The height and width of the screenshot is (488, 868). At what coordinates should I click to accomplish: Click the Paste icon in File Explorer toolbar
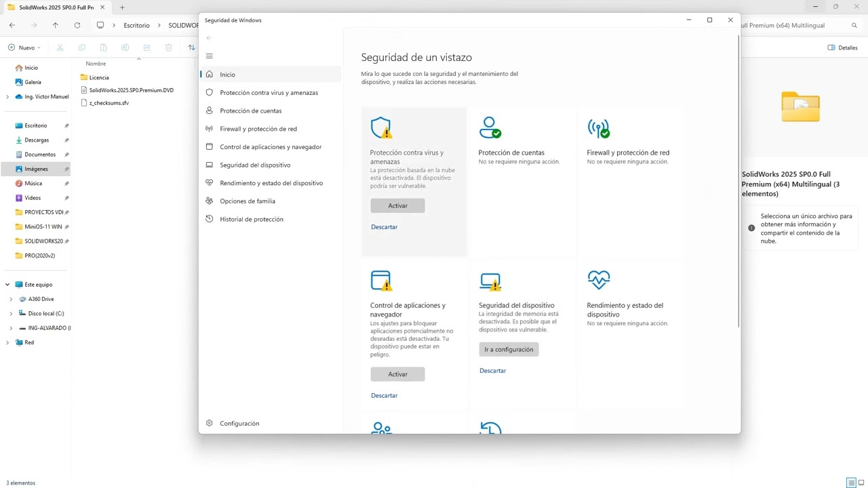[103, 47]
